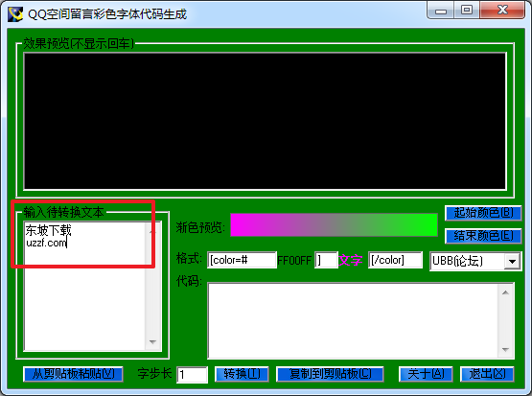
Task: Click the [color=# format prefix field
Action: 242,260
